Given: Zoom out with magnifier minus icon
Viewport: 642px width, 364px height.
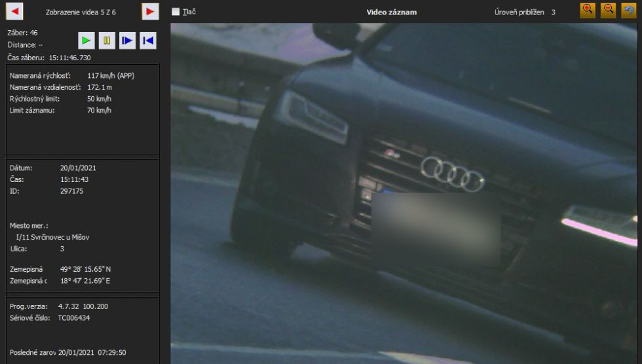Looking at the screenshot, I should click(609, 10).
